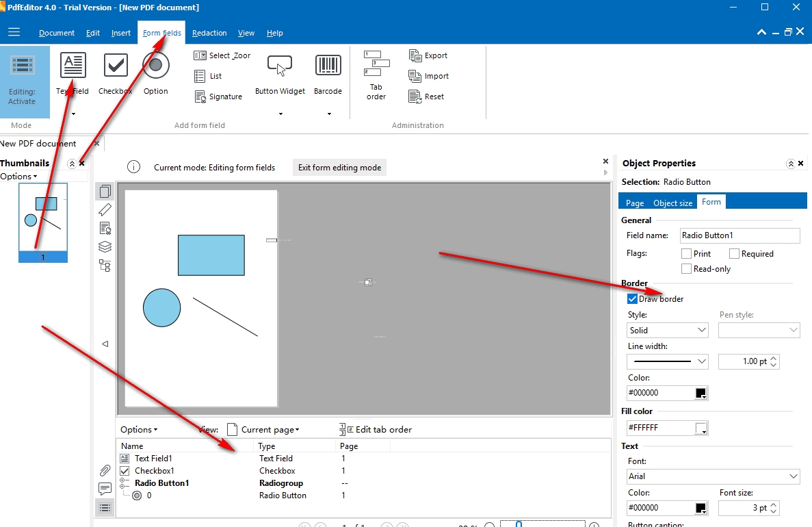Open the layers sidebar icon
This screenshot has width=812, height=527.
click(105, 246)
